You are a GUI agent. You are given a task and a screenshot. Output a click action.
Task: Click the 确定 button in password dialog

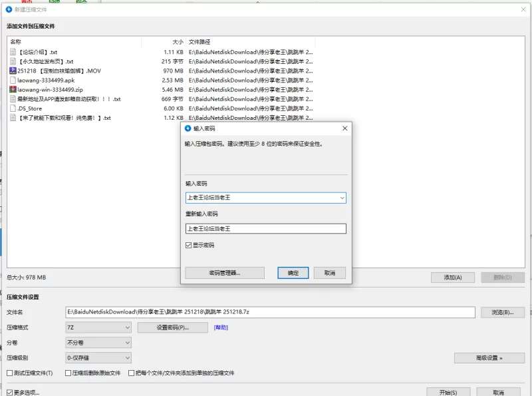(x=293, y=273)
